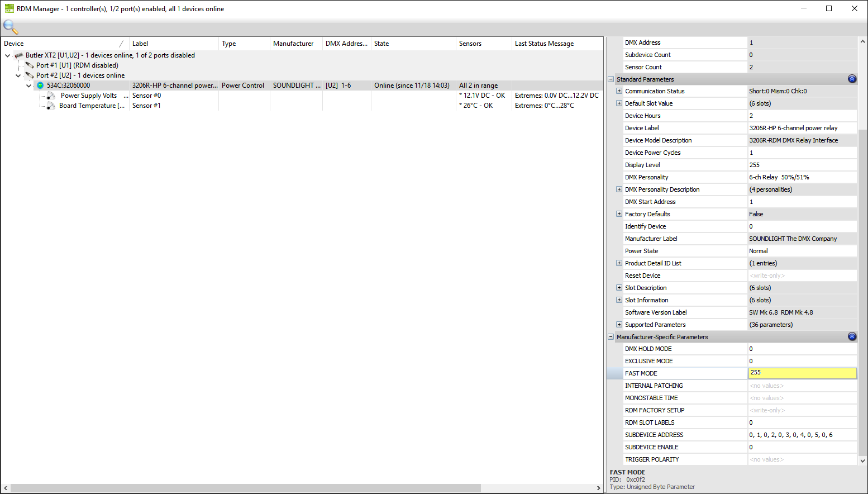This screenshot has height=494, width=868.
Task: Expand the Supported Parameters entry
Action: [619, 325]
